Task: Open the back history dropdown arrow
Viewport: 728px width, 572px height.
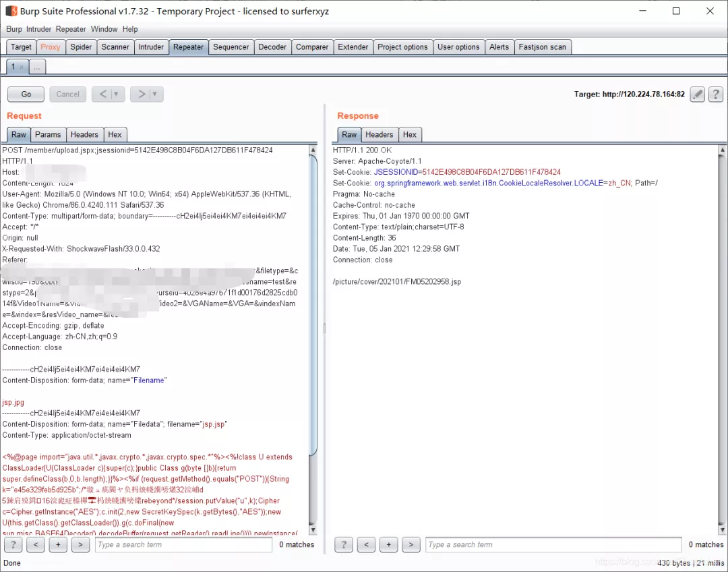Action: point(117,94)
